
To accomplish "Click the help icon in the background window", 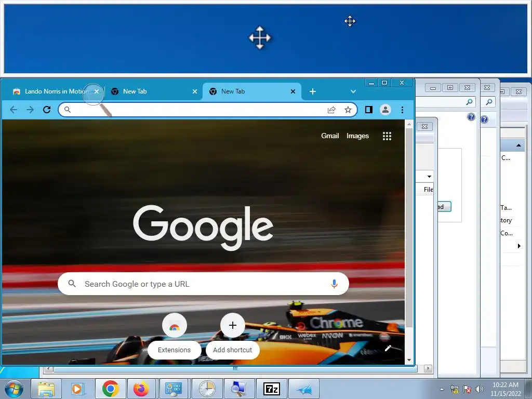I will (x=471, y=117).
